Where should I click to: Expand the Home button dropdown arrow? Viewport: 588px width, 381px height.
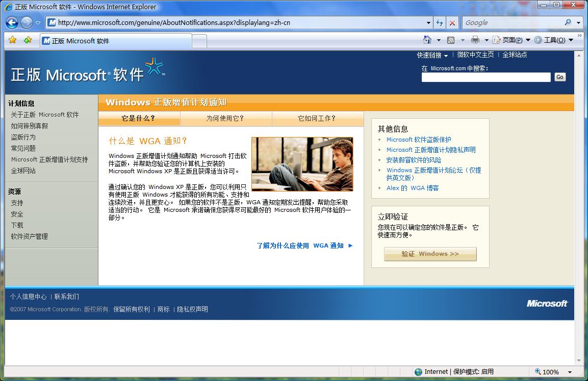tap(439, 40)
